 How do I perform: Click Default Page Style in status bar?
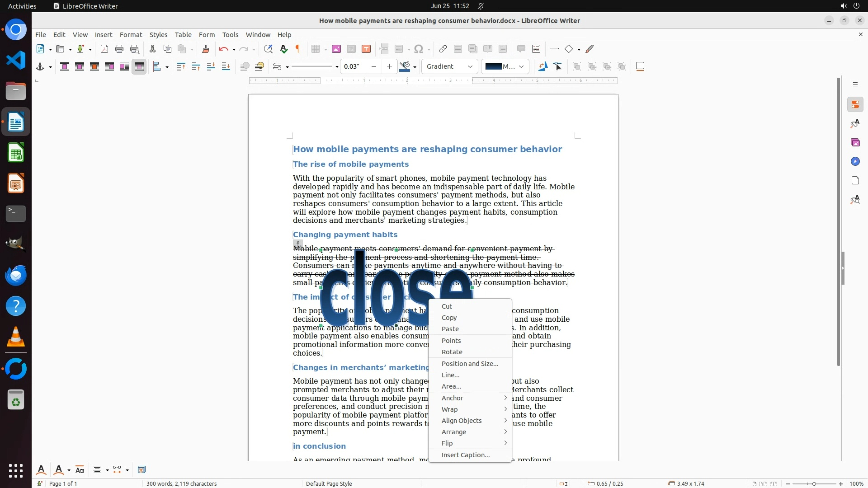coord(329,483)
